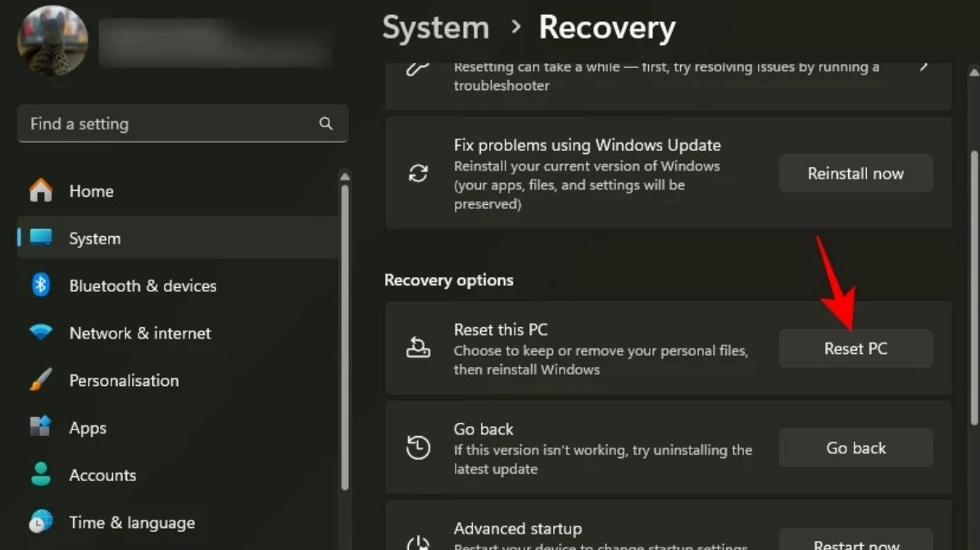This screenshot has width=980, height=550.
Task: Click the Time & language clock icon
Action: (x=41, y=522)
